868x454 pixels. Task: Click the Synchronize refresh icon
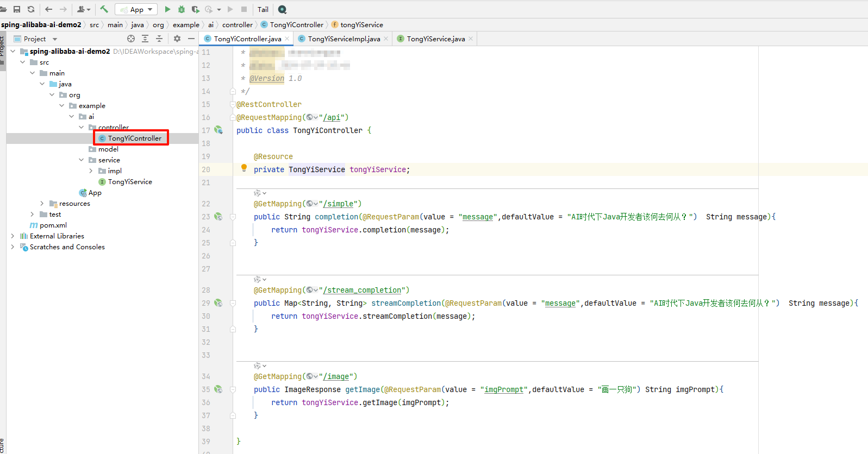(31, 9)
